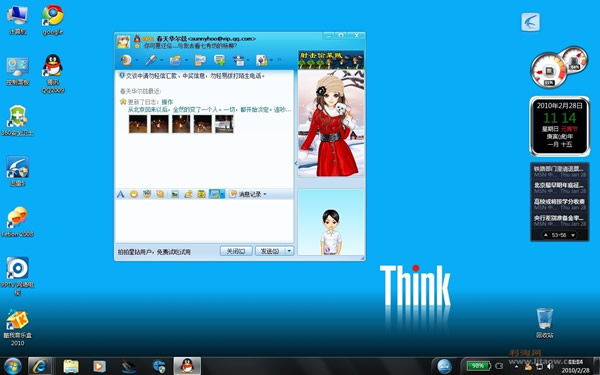Go to previous headlines in feed gadget
Viewport: 600px width, 375px height.
[546, 235]
